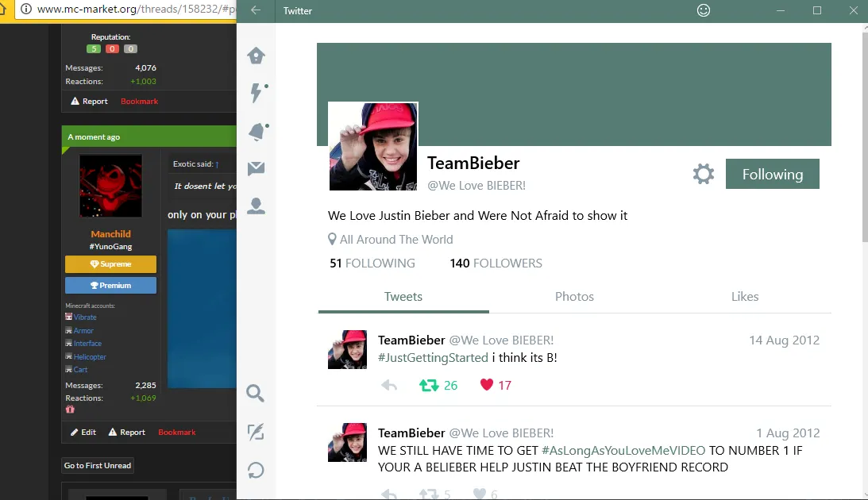Viewport: 868px width, 500px height.
Task: Click Go to First Unread button
Action: [x=98, y=465]
